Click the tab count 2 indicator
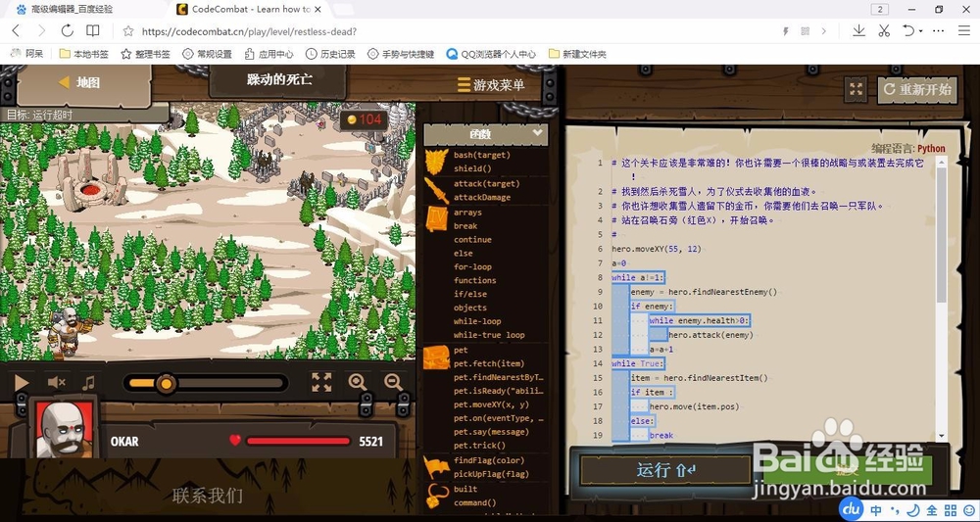This screenshot has height=522, width=980. tap(879, 10)
